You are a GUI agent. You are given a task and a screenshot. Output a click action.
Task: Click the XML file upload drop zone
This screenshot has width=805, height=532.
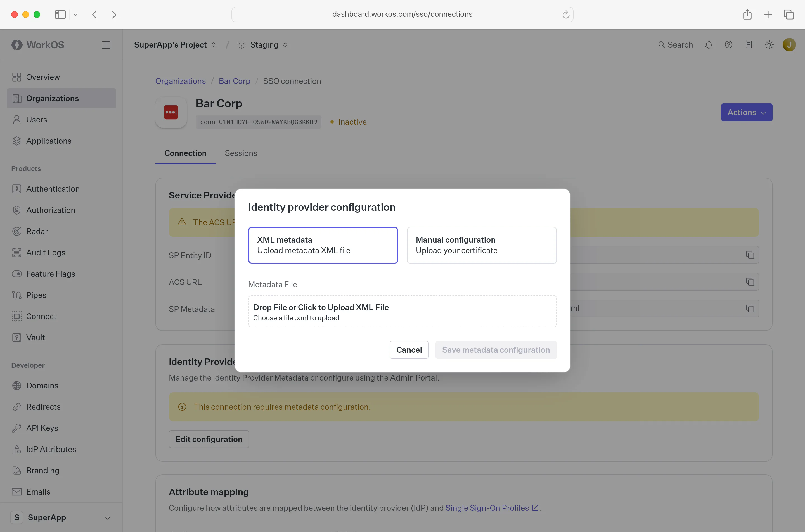click(x=402, y=312)
